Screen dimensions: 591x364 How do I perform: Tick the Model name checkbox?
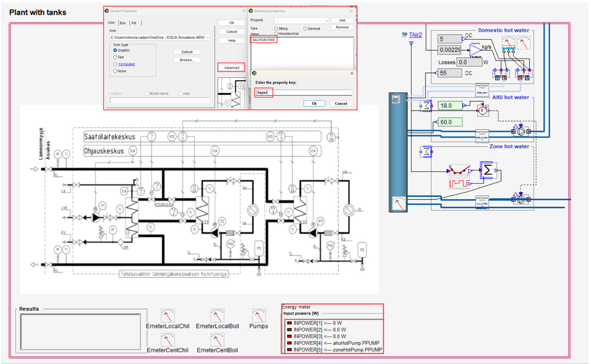tap(147, 93)
